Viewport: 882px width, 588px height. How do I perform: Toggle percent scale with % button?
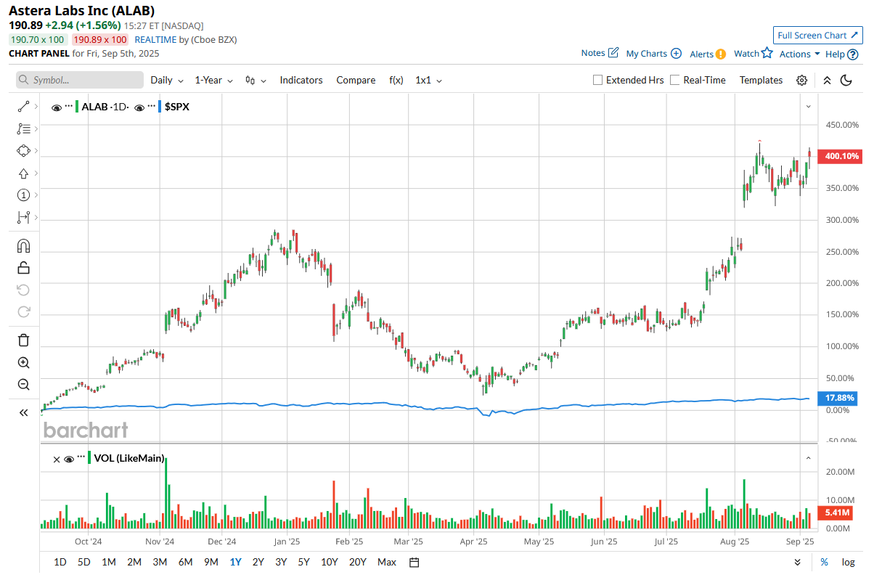(x=825, y=563)
